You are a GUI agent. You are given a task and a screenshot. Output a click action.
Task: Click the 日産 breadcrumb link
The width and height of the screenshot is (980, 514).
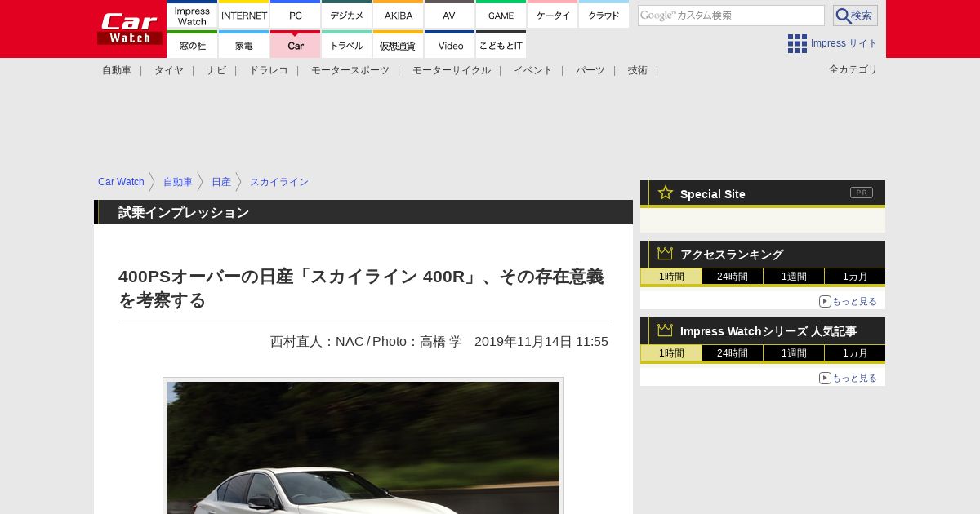pos(221,182)
